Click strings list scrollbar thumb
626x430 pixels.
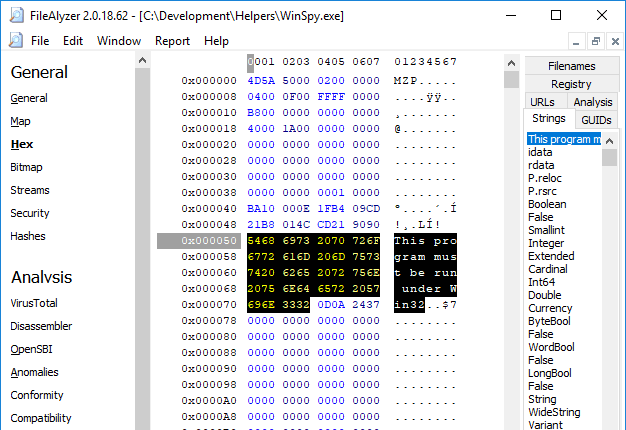(609, 157)
